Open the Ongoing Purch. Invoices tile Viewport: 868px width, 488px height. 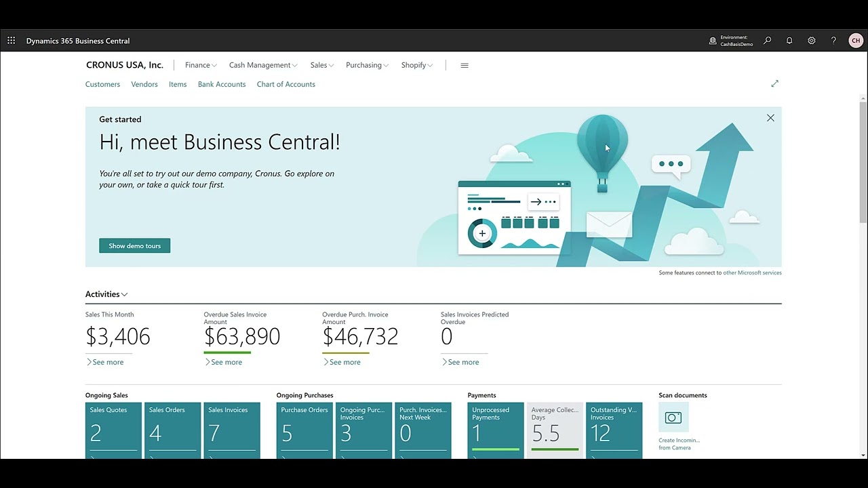(363, 430)
